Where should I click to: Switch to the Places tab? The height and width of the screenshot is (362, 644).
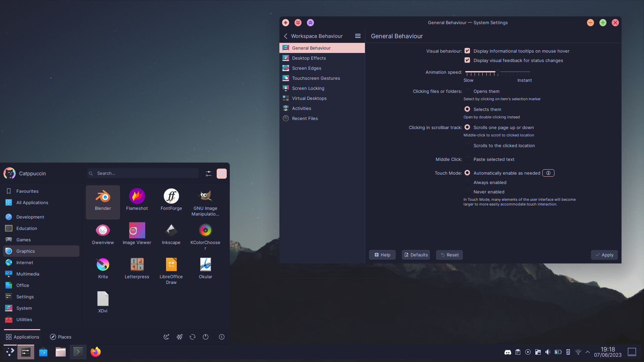61,337
